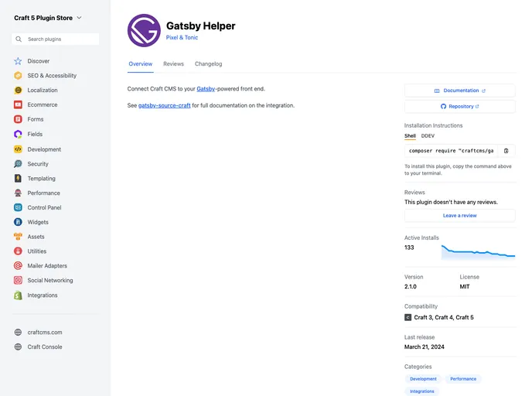Open the Ecommerce sidebar label
This screenshot has height=396, width=532.
tap(43, 104)
